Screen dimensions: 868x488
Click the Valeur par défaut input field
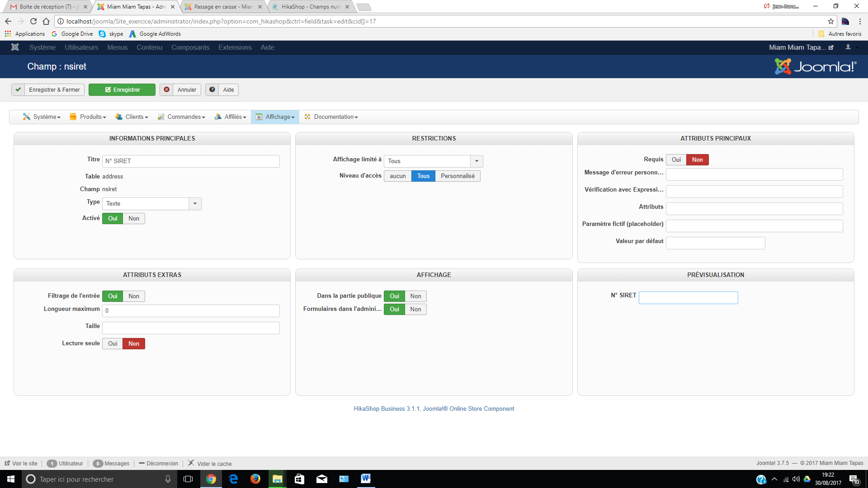715,244
